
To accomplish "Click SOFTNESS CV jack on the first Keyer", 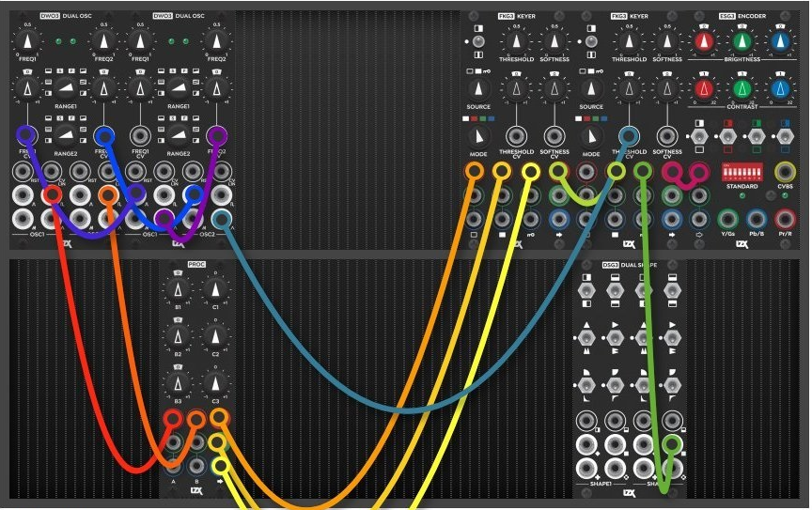I will coord(554,137).
